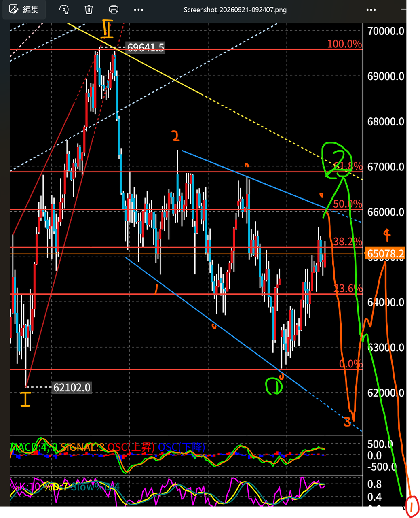This screenshot has width=420, height=518.
Task: Rotate the image with the rotate icon
Action: [x=64, y=9]
